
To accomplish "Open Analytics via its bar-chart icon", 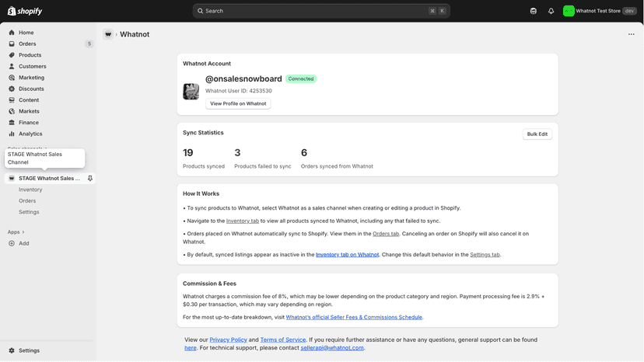I will [x=12, y=134].
